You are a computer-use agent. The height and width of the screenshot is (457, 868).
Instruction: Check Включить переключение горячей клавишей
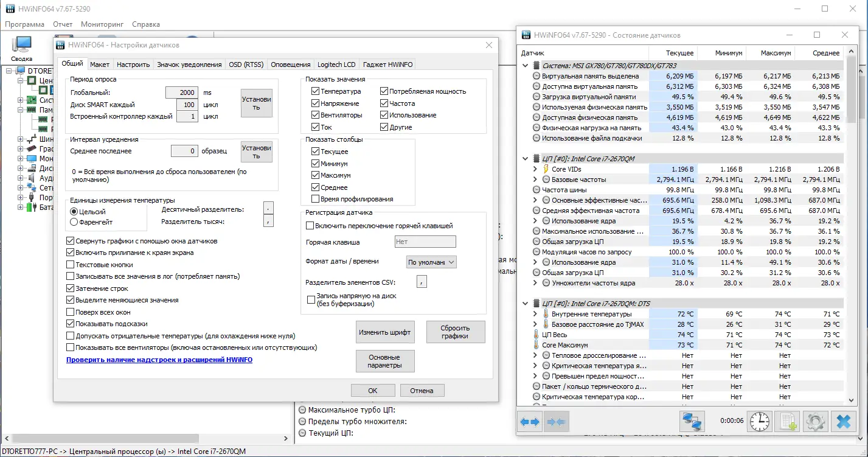pos(310,226)
